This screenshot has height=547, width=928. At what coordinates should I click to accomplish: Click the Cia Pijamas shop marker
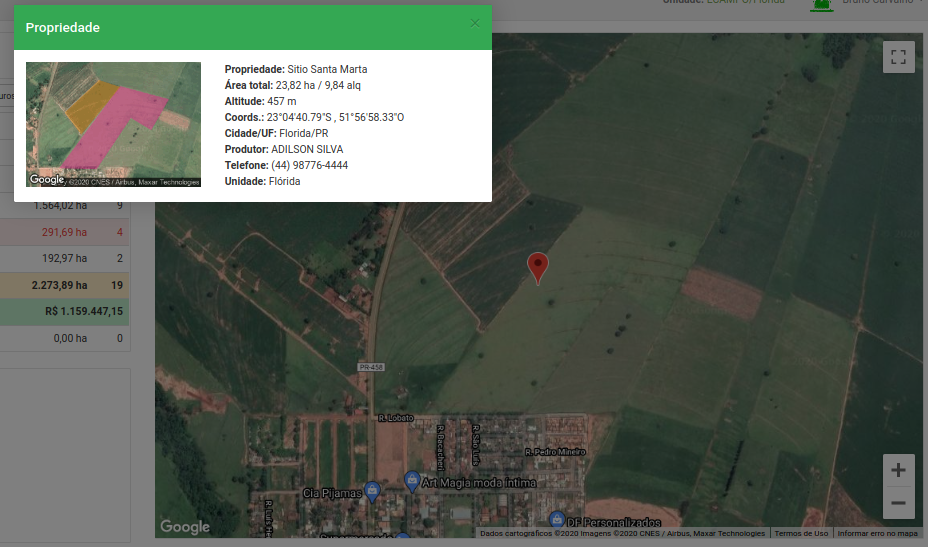pyautogui.click(x=372, y=491)
